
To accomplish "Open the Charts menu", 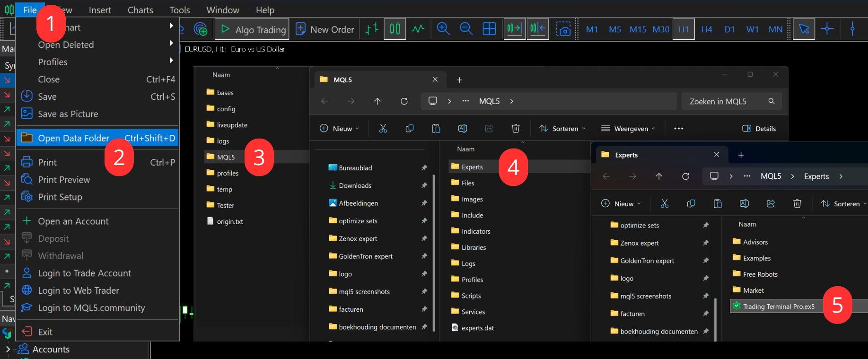I will [x=140, y=10].
